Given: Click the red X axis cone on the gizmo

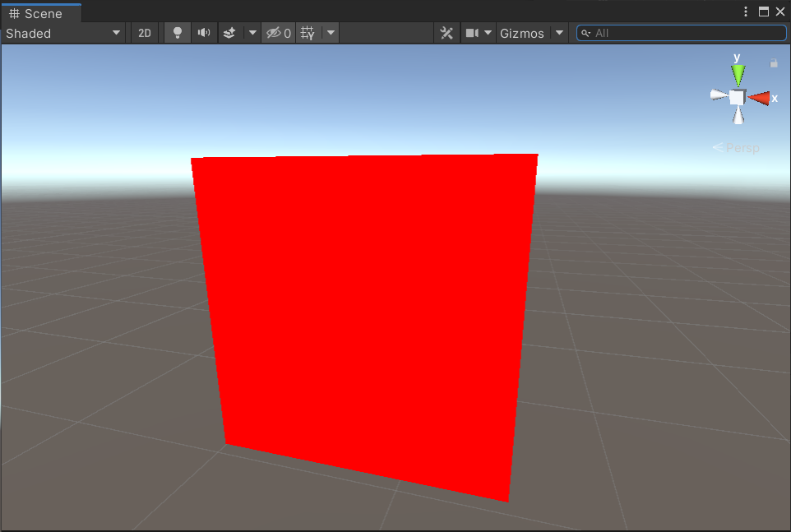Looking at the screenshot, I should pyautogui.click(x=761, y=98).
